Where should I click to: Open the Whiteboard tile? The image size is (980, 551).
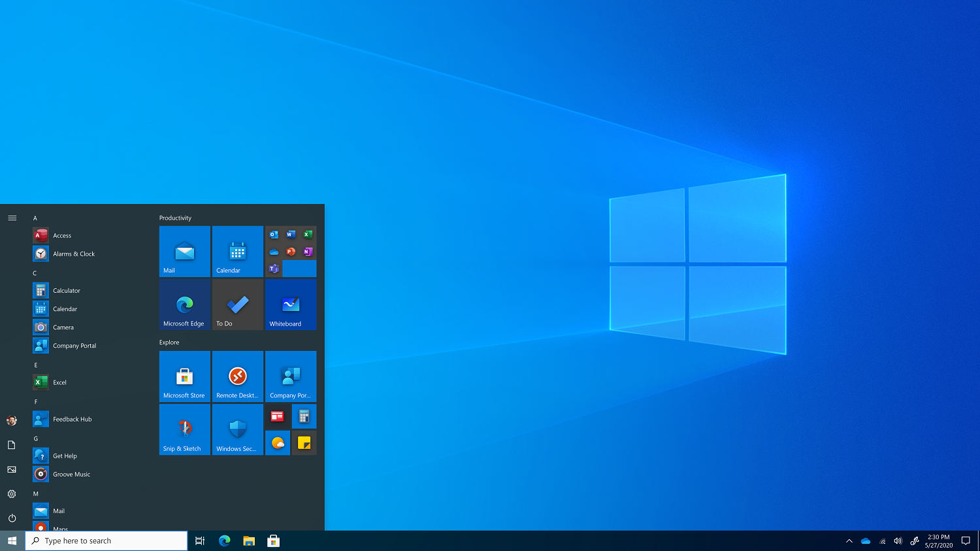[291, 305]
